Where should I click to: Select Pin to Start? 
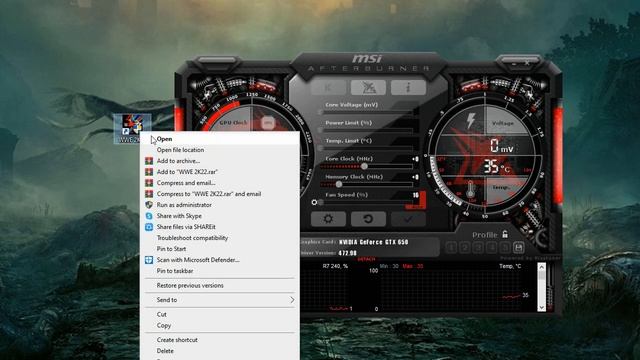click(220, 249)
